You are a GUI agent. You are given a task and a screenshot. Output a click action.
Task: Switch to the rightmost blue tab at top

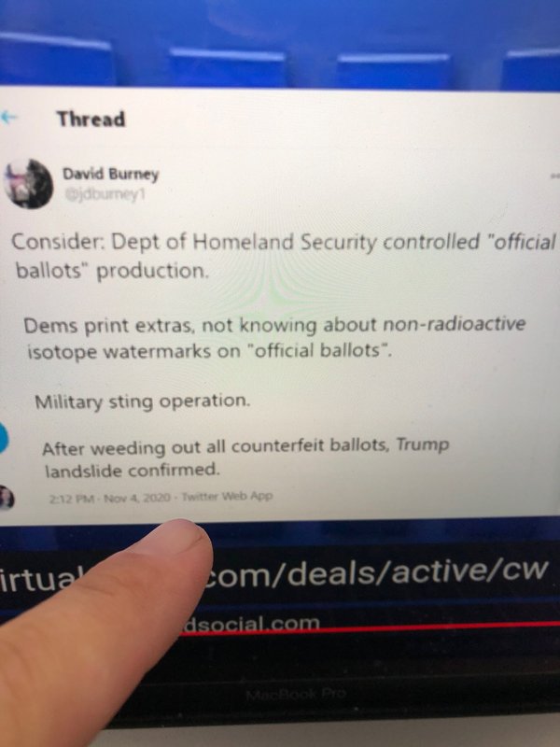point(532,69)
